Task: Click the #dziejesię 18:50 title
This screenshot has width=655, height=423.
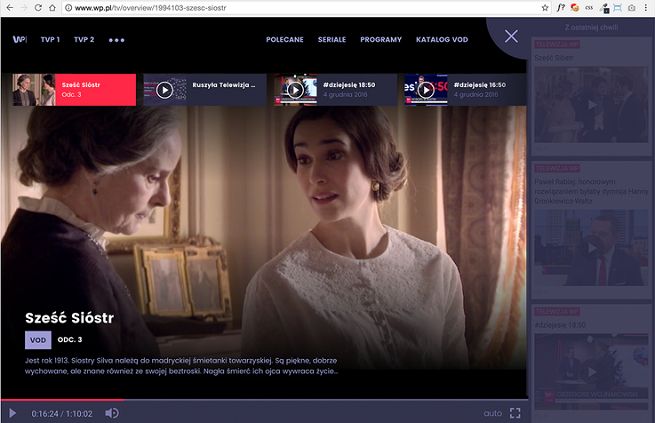Action: coord(349,85)
